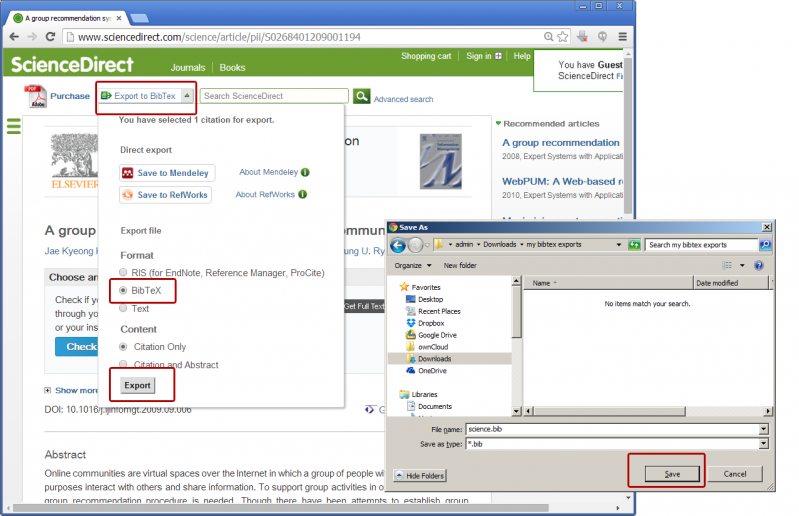The height and width of the screenshot is (516, 799).
Task: Collapse the Export to BibTex dropdown arrow
Action: tap(187, 95)
